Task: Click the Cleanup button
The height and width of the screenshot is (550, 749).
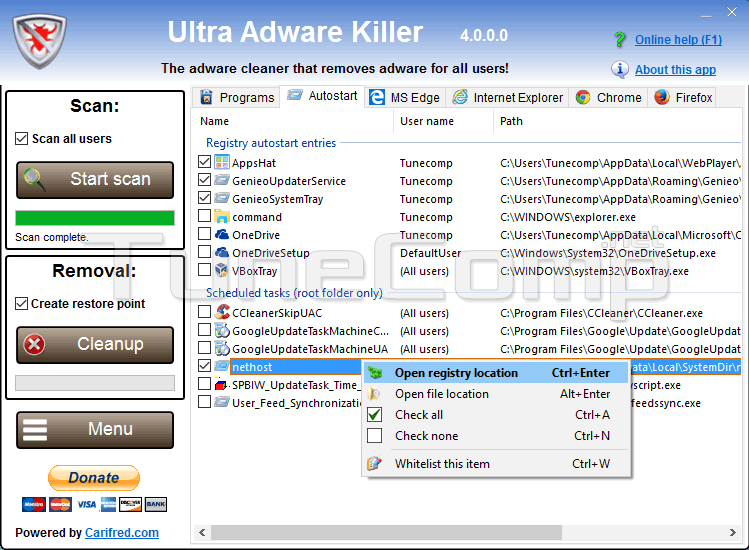Action: pos(95,345)
